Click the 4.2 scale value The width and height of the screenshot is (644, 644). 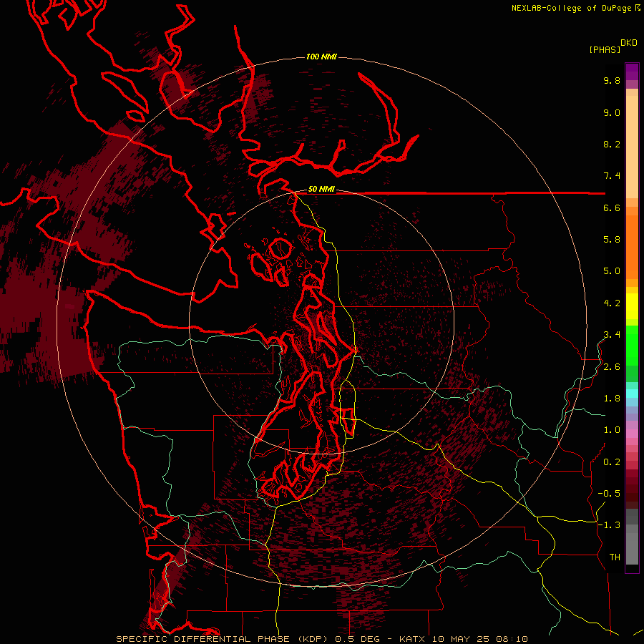[612, 303]
